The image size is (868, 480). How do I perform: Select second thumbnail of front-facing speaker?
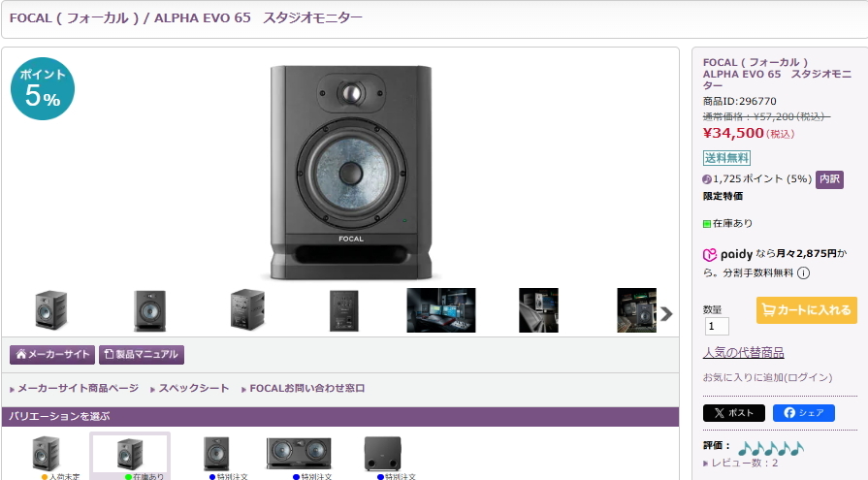click(x=149, y=310)
